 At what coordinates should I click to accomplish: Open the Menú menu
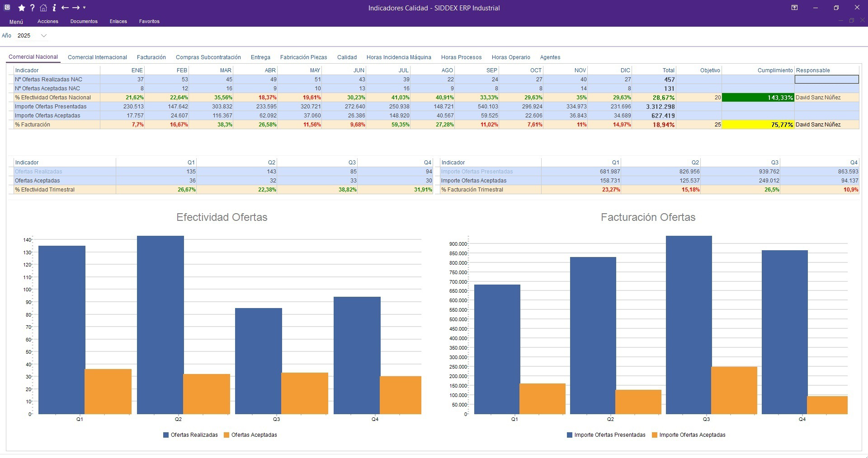[x=16, y=22]
